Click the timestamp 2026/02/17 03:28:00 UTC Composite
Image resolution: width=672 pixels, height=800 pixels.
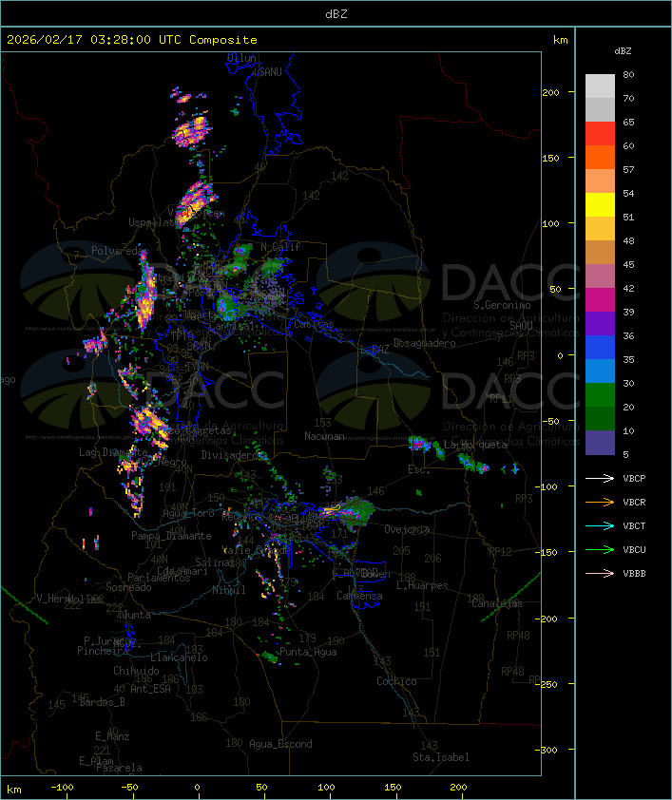click(x=132, y=40)
